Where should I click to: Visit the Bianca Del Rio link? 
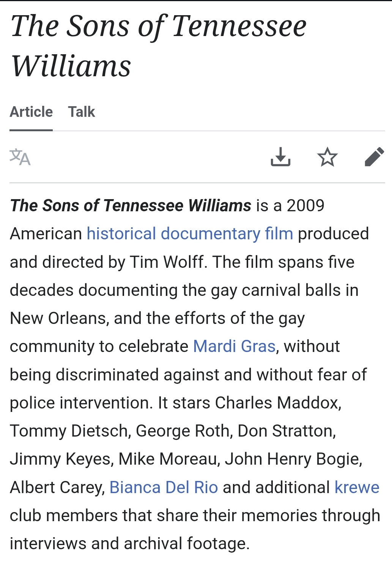pos(164,487)
